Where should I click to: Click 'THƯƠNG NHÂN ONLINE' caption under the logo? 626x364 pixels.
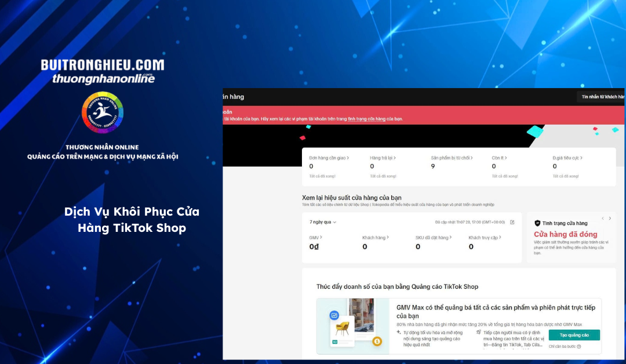tap(102, 147)
